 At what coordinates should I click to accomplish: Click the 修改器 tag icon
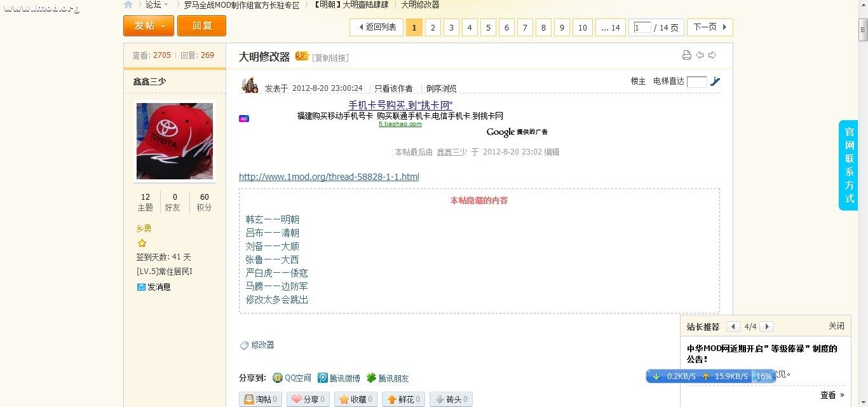tap(244, 345)
